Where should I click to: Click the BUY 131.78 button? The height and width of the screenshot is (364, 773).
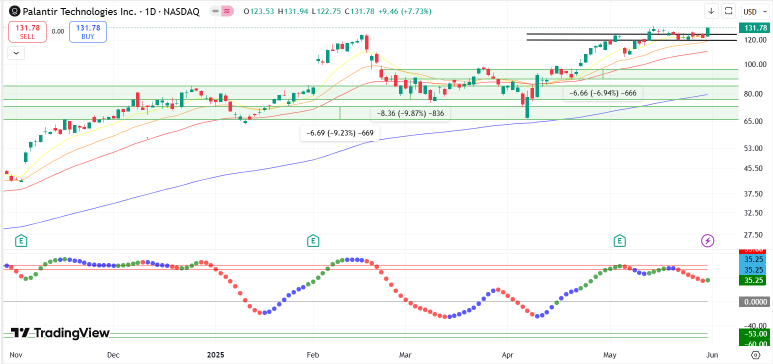(88, 33)
